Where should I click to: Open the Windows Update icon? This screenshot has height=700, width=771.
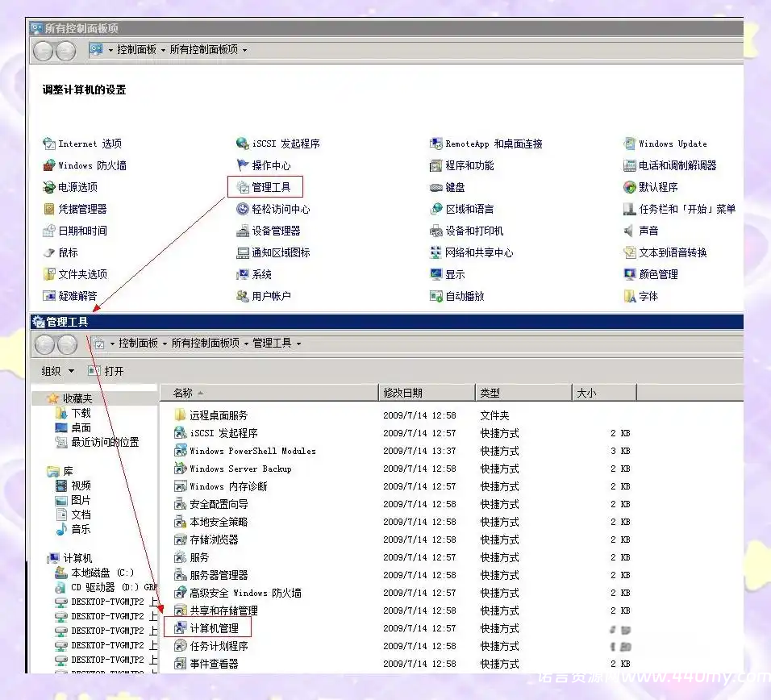629,144
